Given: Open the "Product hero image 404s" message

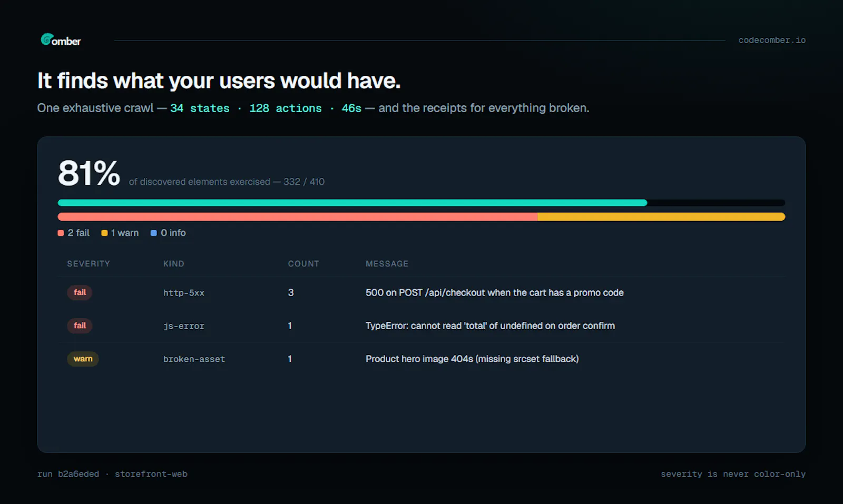Looking at the screenshot, I should pyautogui.click(x=472, y=359).
